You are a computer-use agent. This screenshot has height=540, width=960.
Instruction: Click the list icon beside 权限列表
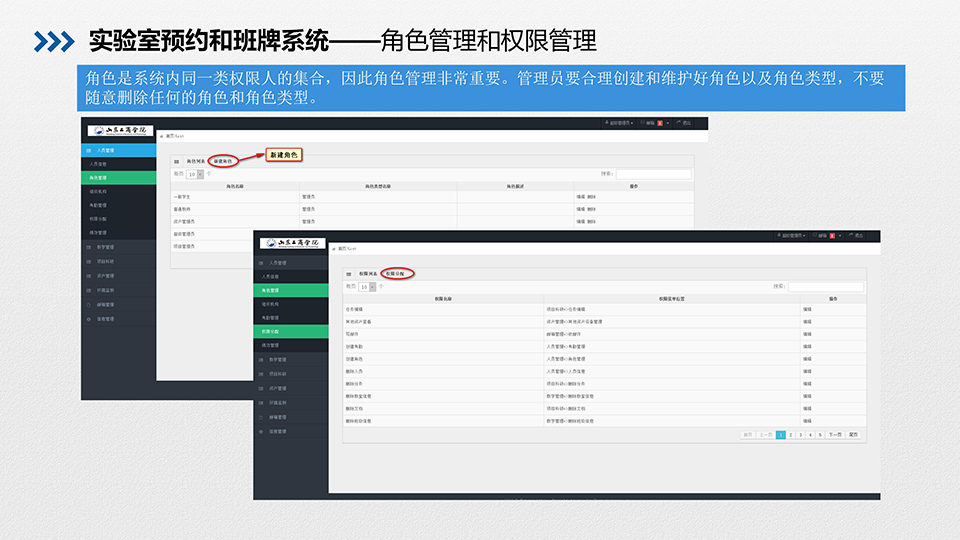348,273
